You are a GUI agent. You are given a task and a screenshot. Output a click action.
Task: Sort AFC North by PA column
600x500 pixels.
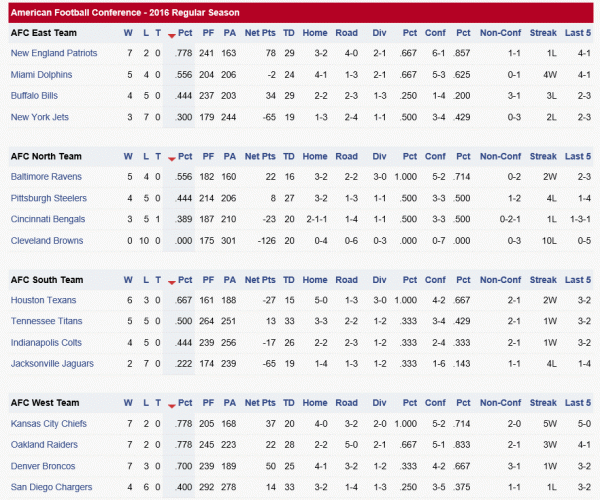coord(230,156)
